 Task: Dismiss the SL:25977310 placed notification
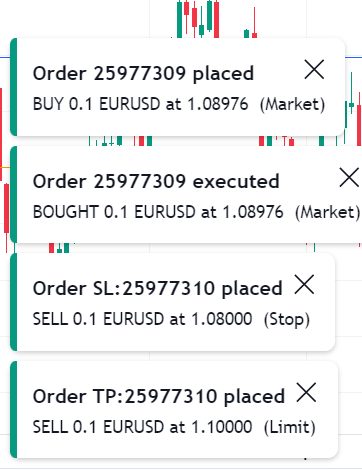(304, 285)
